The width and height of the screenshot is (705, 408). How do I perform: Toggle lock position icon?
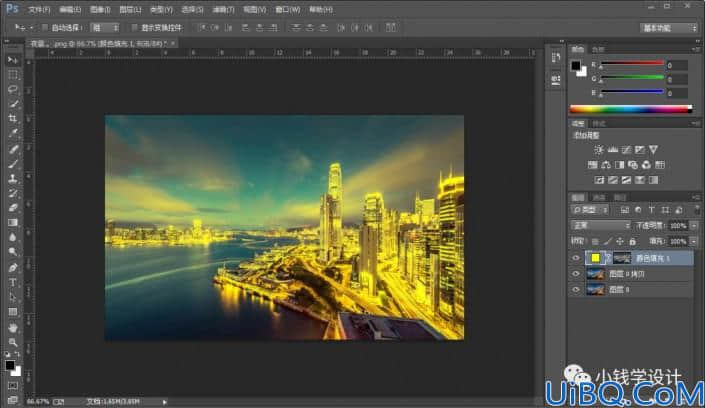point(620,242)
